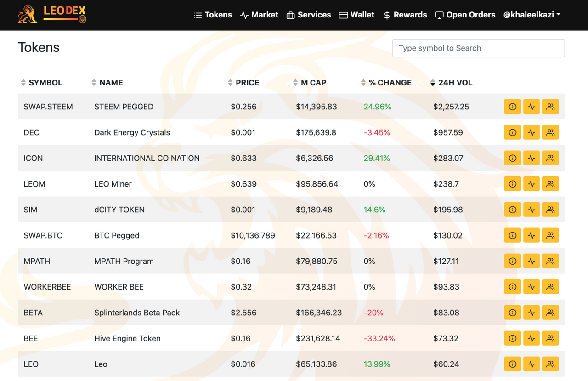588x381 pixels.
Task: Open info for MPATH token
Action: pos(513,261)
